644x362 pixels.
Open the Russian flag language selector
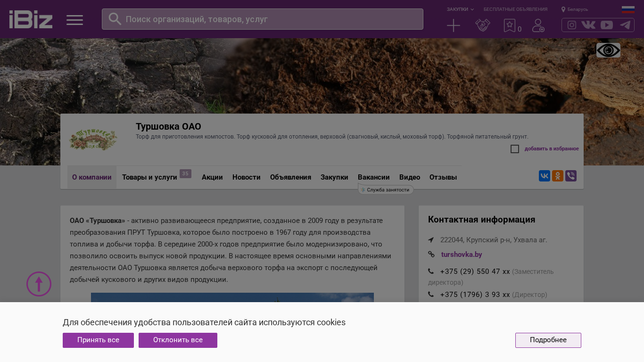tap(628, 9)
